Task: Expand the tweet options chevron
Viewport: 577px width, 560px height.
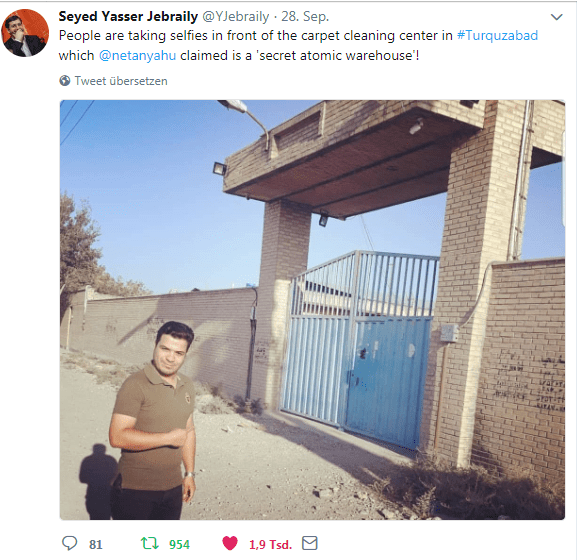Action: (556, 17)
